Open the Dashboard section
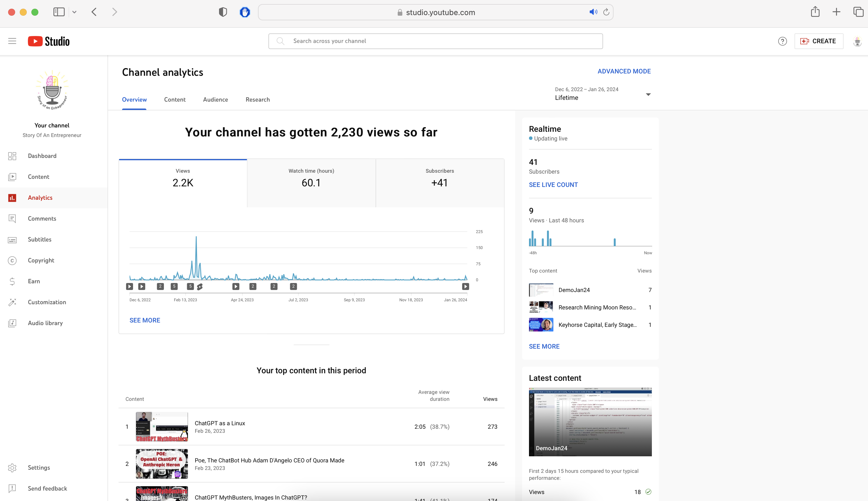The height and width of the screenshot is (501, 868). tap(54, 156)
